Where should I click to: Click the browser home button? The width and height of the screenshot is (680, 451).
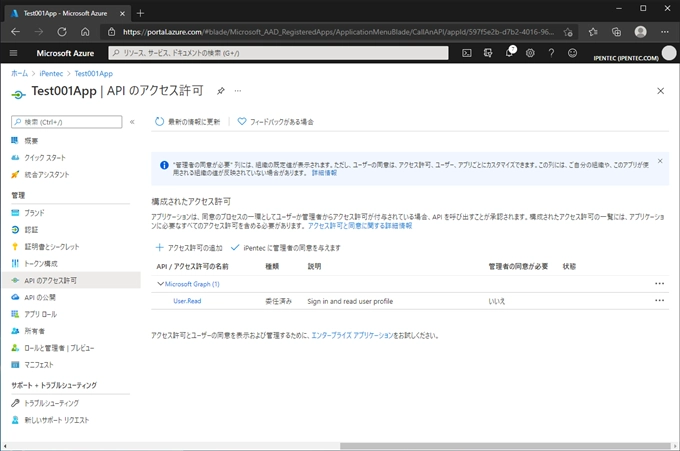pyautogui.click(x=85, y=32)
